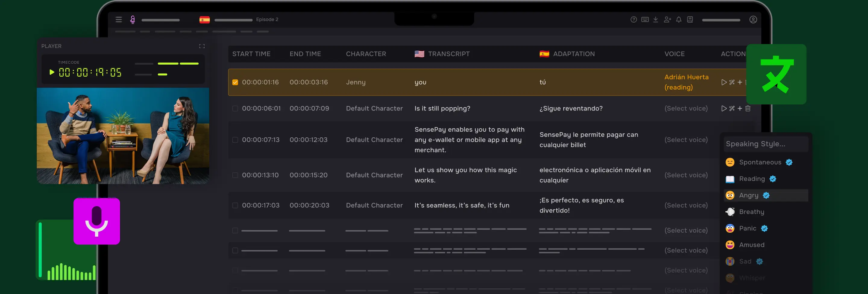Click start time 00:00:13:10

click(260, 175)
